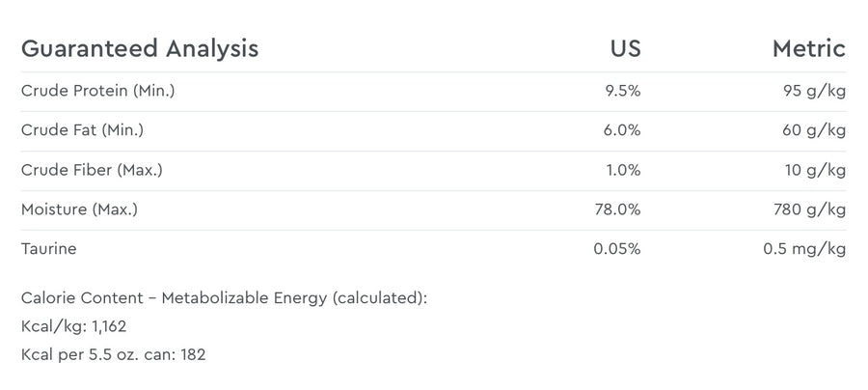868x390 pixels.
Task: Click the 0.5 mg/kg taurine value
Action: pyautogui.click(x=804, y=250)
